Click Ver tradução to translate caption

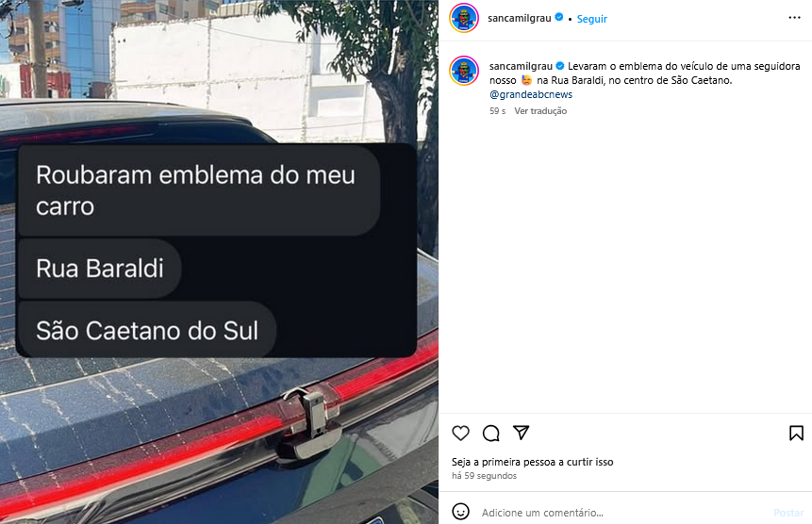[x=540, y=110]
